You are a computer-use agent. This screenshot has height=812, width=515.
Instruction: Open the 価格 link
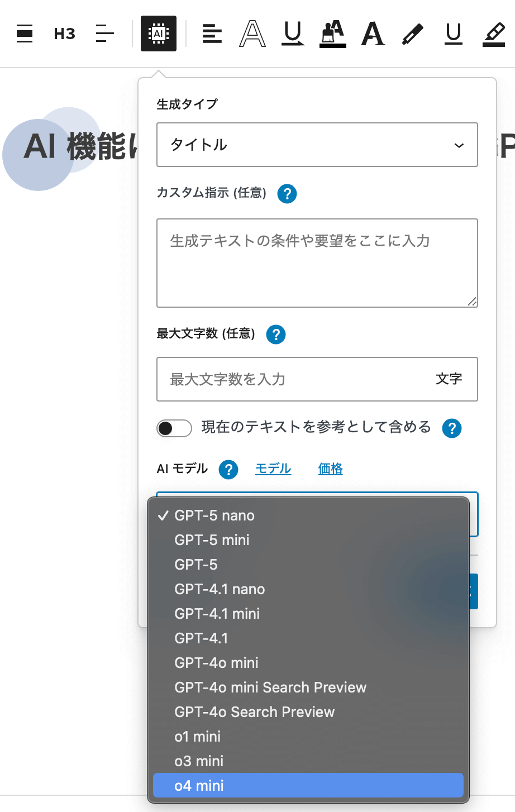pyautogui.click(x=330, y=469)
